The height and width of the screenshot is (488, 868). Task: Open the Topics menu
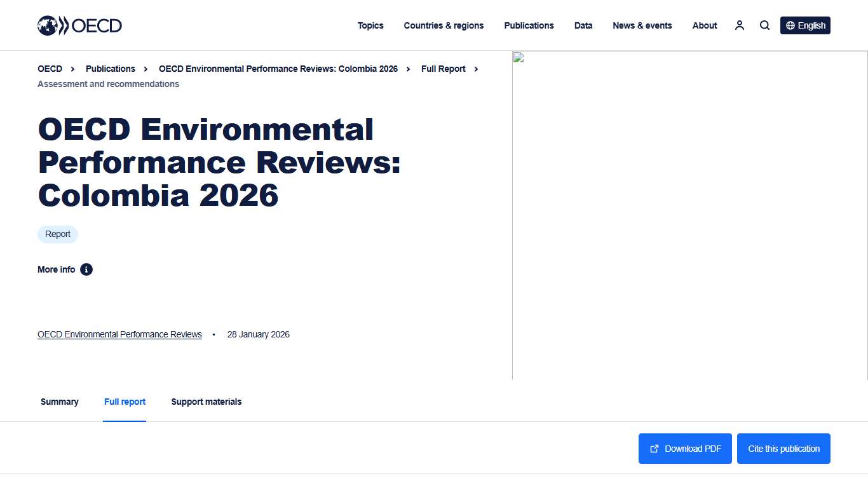(x=370, y=25)
